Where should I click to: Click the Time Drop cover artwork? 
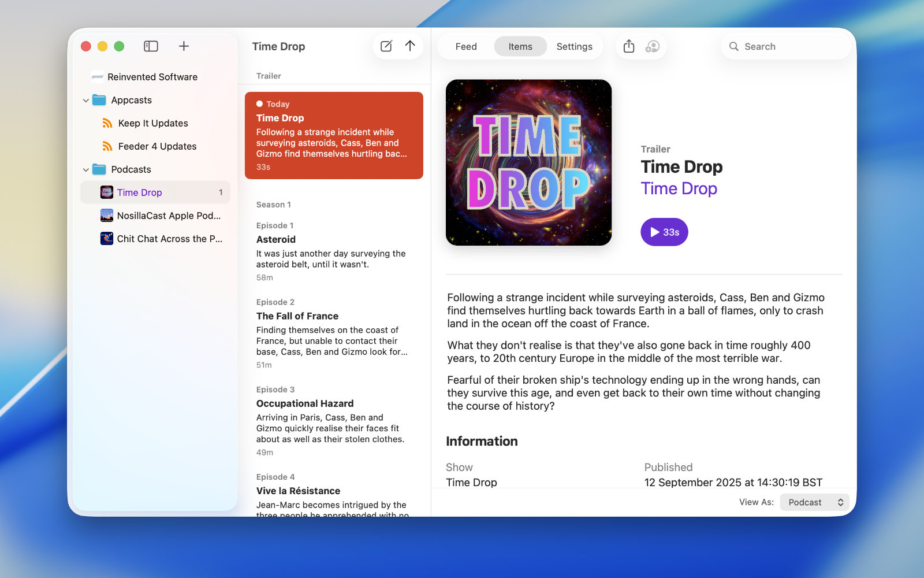click(528, 162)
